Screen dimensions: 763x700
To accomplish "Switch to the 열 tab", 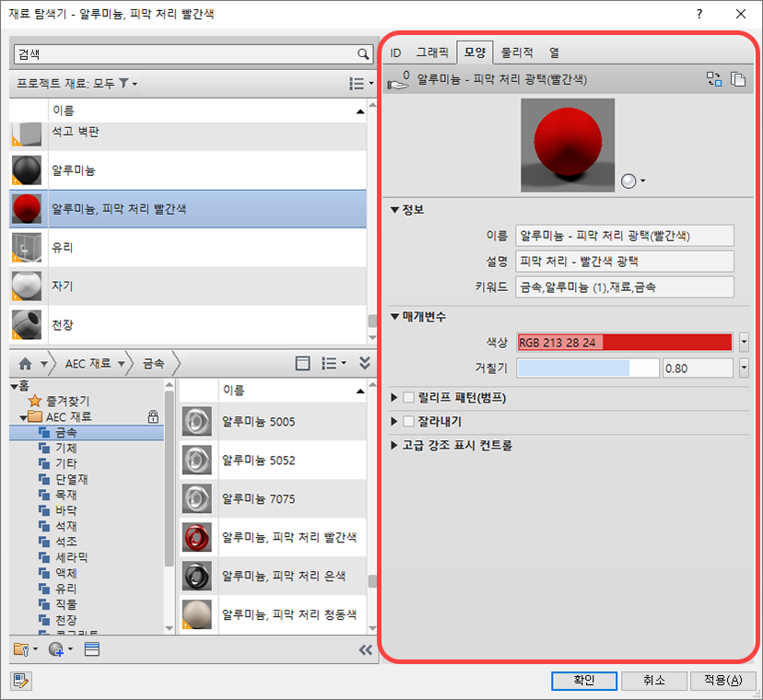I will pyautogui.click(x=554, y=52).
